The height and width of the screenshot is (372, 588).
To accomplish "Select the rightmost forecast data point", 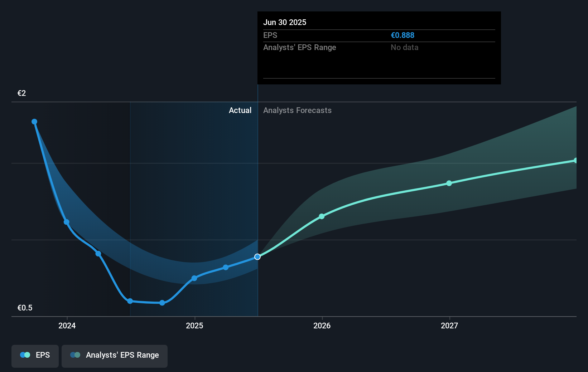I will (x=575, y=161).
